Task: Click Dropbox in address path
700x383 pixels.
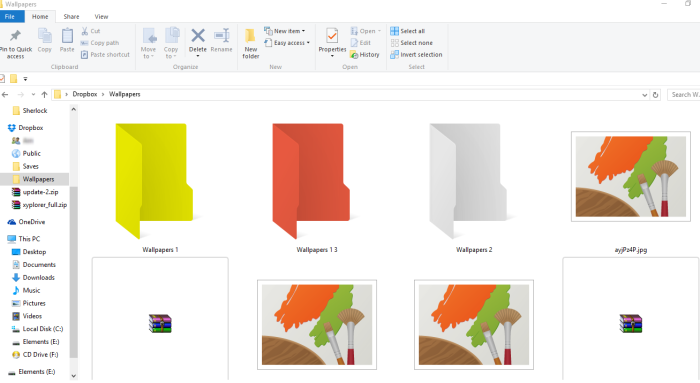Action: (84, 94)
